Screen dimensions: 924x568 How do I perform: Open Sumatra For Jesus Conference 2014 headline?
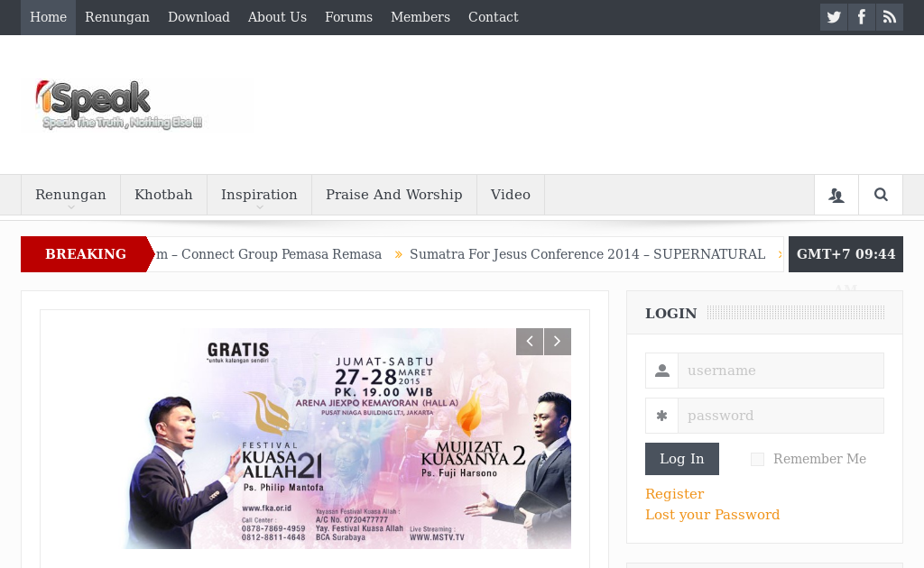587,254
